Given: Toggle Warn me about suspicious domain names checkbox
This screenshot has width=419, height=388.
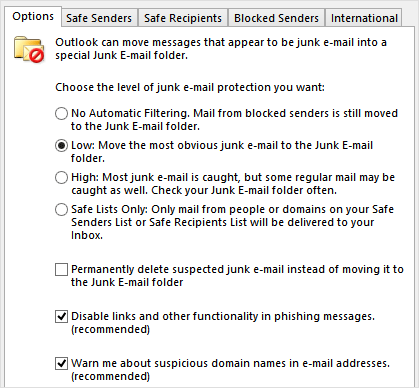Looking at the screenshot, I should (x=61, y=363).
